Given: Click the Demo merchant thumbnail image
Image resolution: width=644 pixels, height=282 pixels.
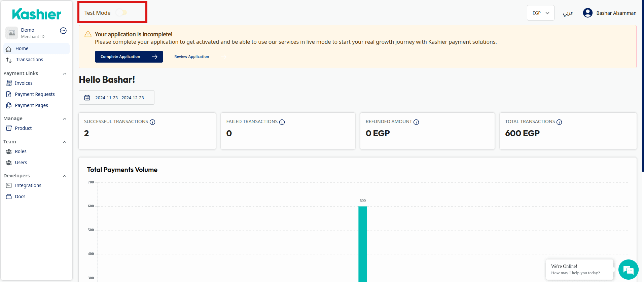Looking at the screenshot, I should coord(12,33).
